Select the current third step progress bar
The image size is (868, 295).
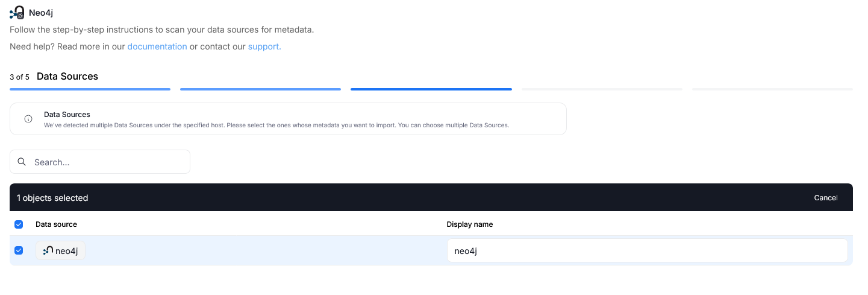click(x=431, y=89)
